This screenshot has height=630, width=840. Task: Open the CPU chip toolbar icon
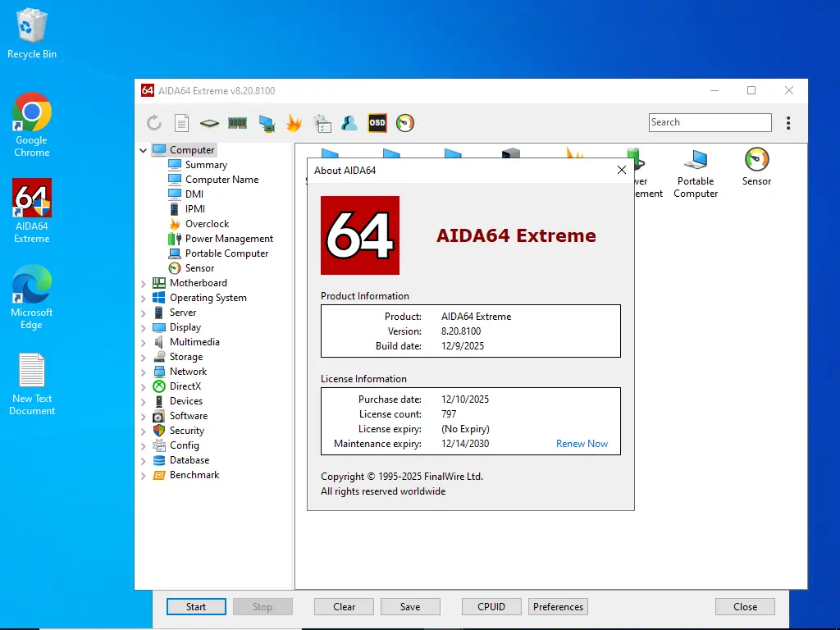(x=209, y=123)
